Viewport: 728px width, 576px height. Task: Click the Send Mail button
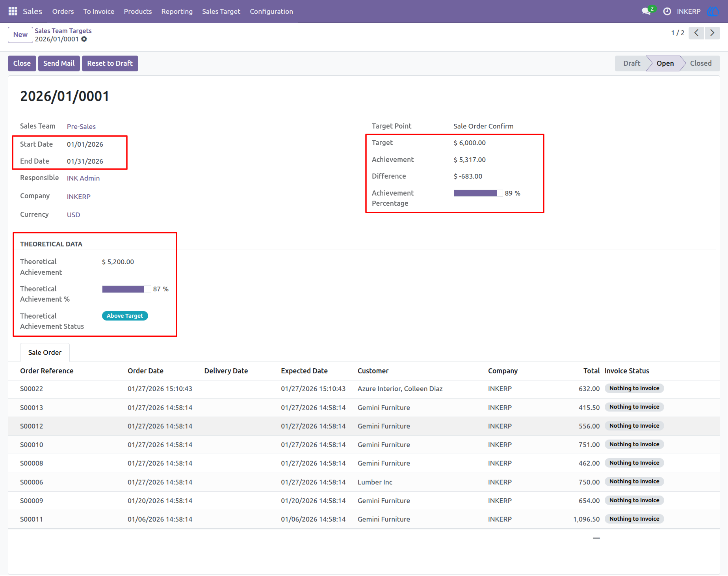tap(59, 63)
